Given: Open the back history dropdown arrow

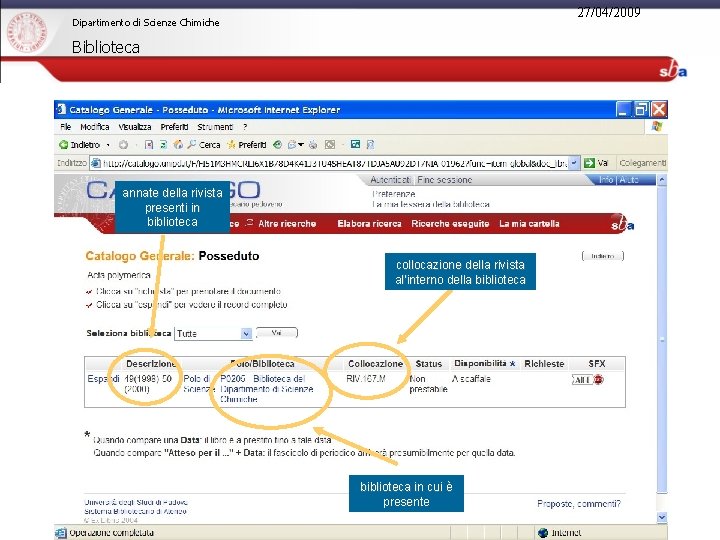Looking at the screenshot, I should (108, 145).
